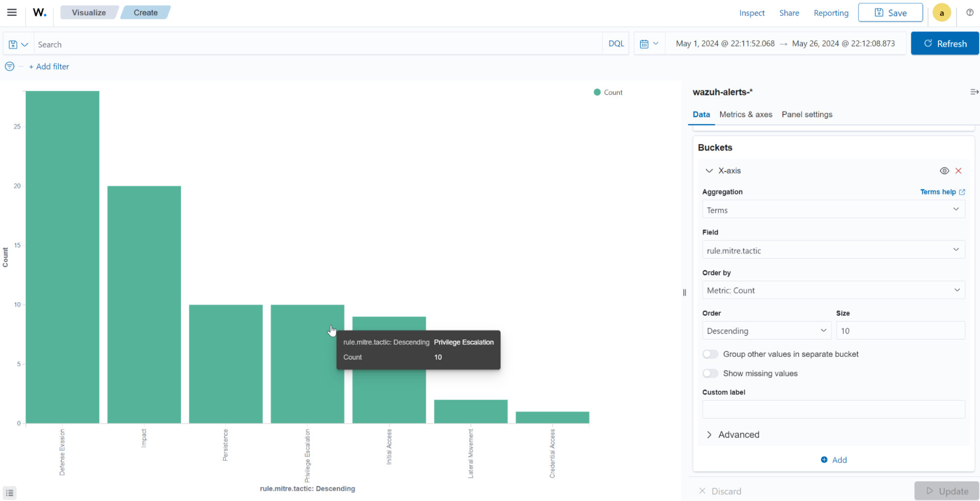
Task: Collapse the right panel via arrow icon
Action: click(974, 92)
